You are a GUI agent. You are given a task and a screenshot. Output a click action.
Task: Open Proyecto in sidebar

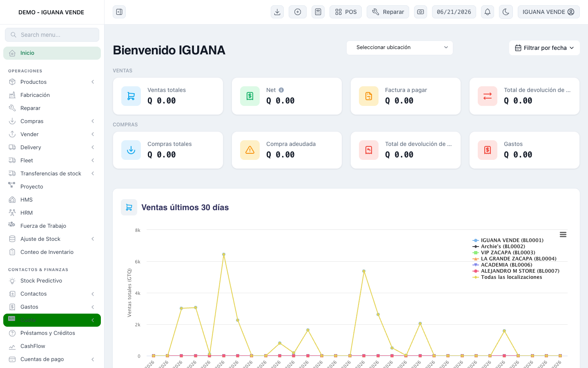pos(52,186)
